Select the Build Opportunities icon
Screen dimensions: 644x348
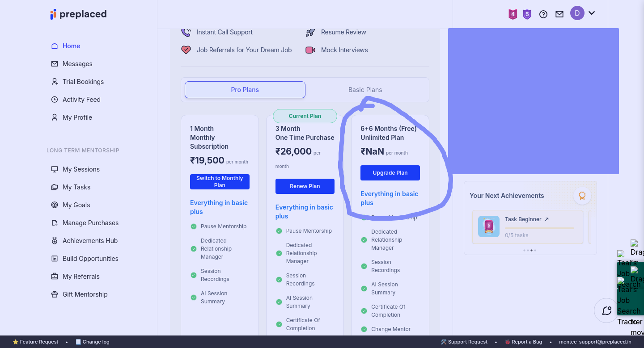(55, 259)
